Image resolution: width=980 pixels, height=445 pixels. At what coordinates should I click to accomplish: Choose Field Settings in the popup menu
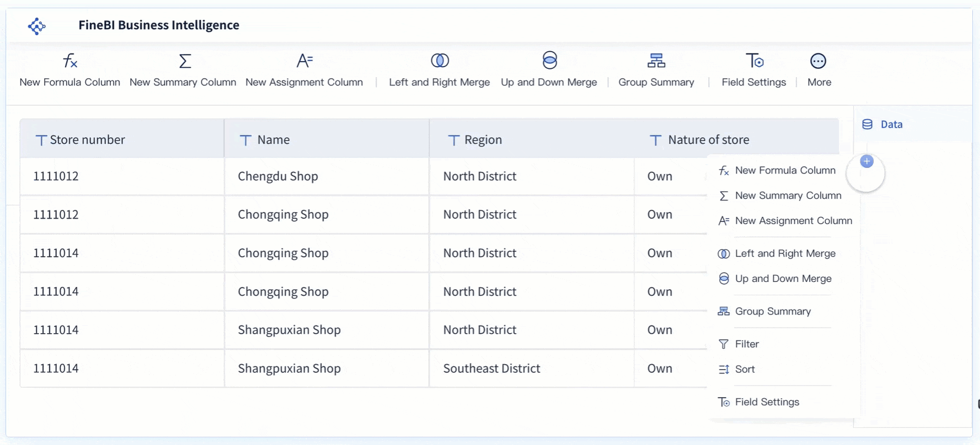click(x=767, y=402)
